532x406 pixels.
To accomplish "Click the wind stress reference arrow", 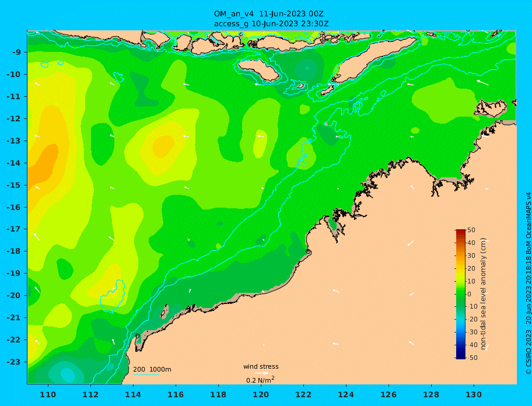I will click(261, 373).
